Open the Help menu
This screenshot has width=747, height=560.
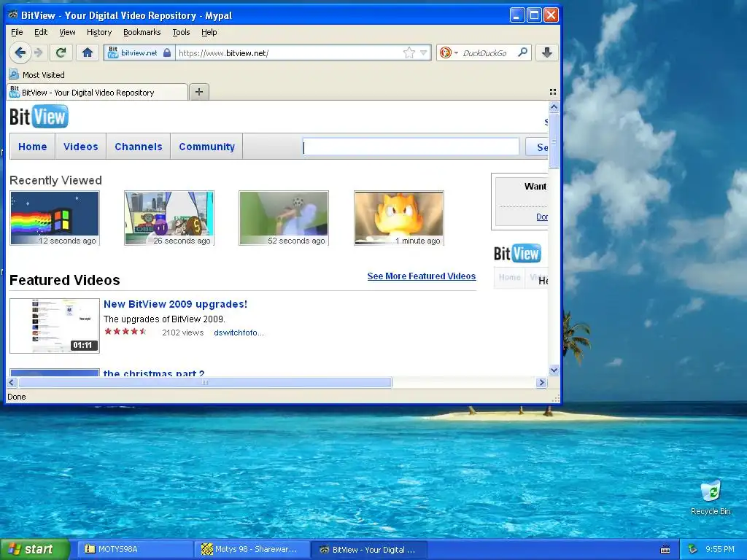(209, 32)
